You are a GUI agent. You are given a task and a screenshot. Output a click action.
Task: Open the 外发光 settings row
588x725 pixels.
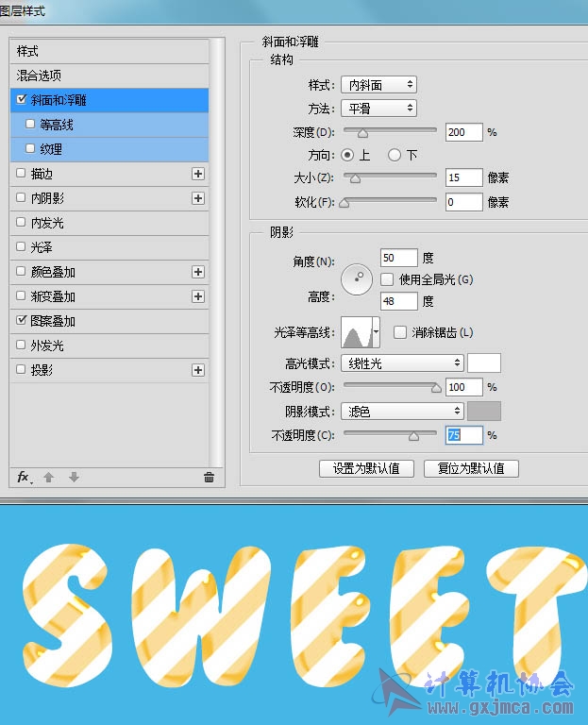pos(109,346)
